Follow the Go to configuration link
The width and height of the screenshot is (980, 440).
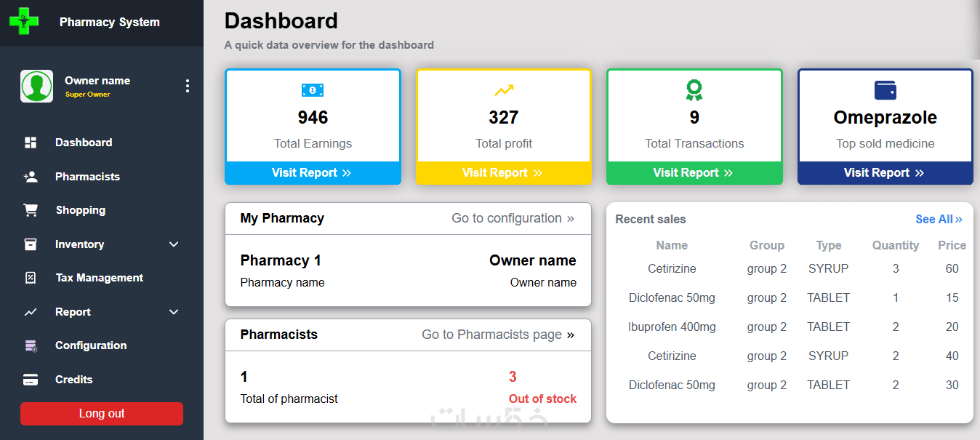[x=513, y=218]
